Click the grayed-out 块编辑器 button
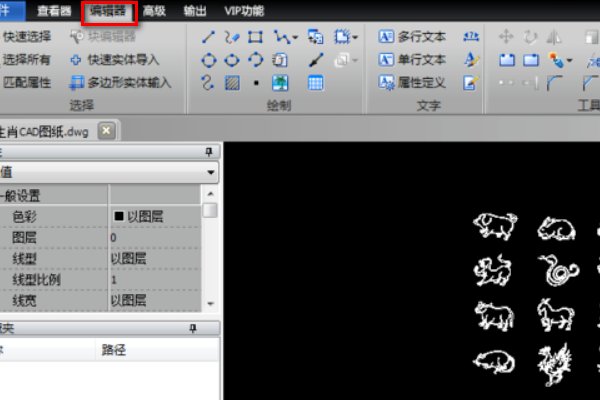 click(x=103, y=37)
